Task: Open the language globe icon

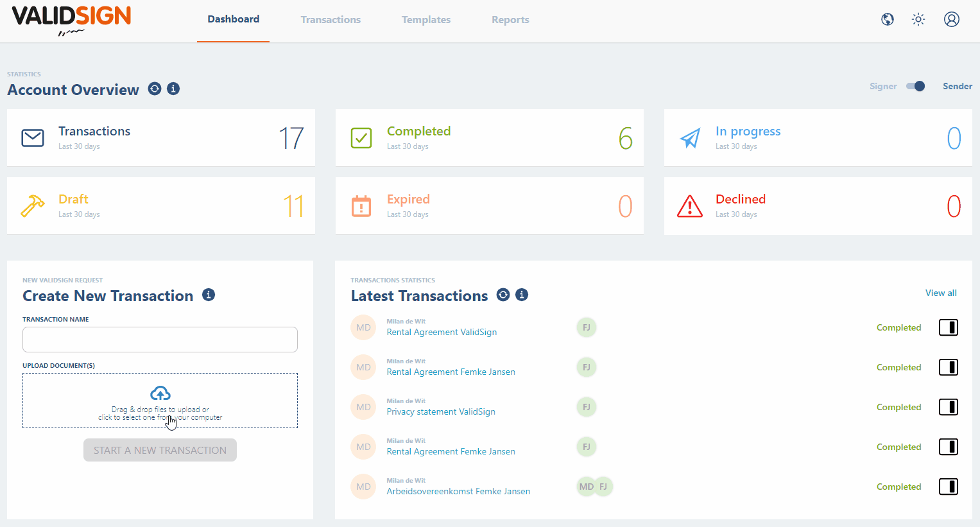Action: pyautogui.click(x=888, y=19)
